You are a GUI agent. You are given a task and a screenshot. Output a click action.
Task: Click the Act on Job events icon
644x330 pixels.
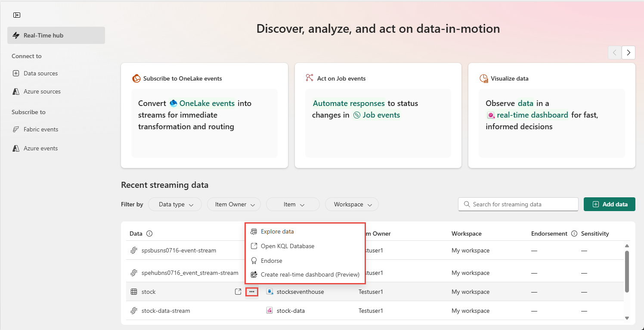pos(310,78)
